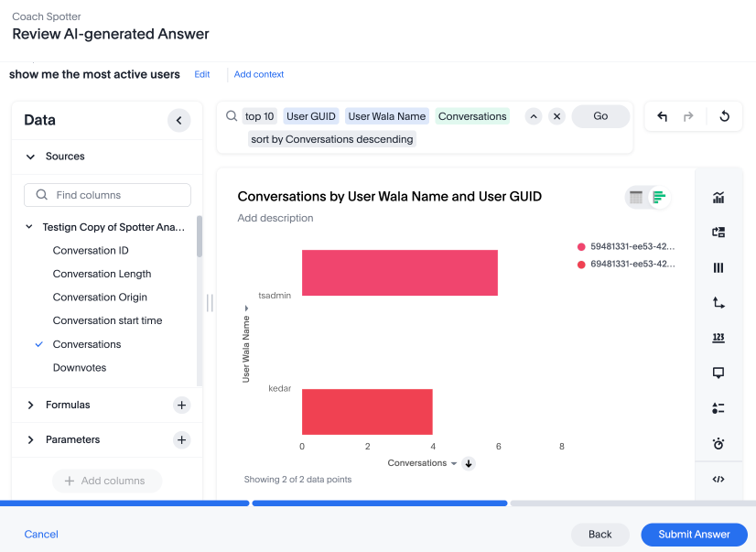Switch the chart-table view toggle
The height and width of the screenshot is (552, 756).
pos(647,197)
